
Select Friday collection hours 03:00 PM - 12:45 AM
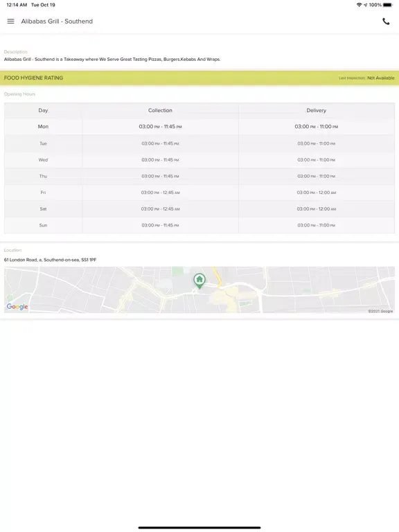point(160,193)
